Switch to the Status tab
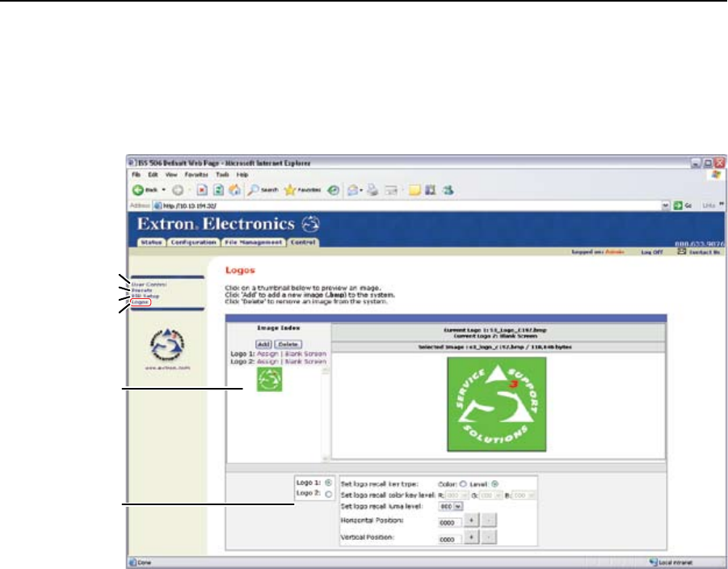This screenshot has width=728, height=569. [151, 242]
